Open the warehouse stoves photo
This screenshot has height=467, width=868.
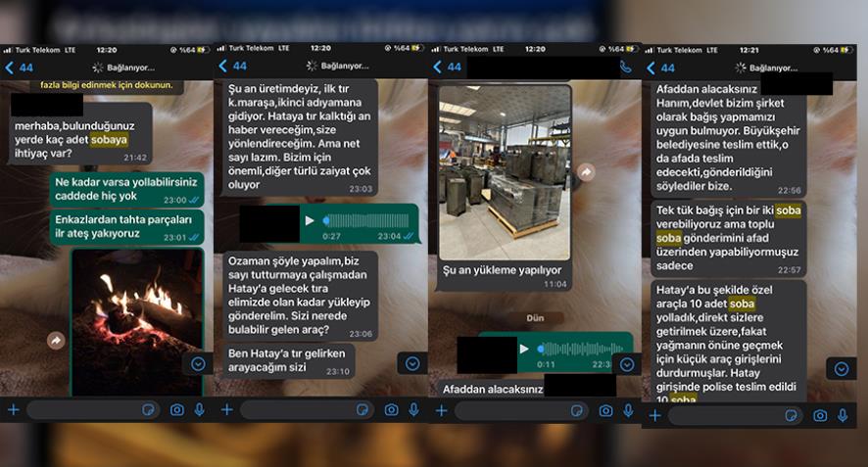[x=505, y=172]
